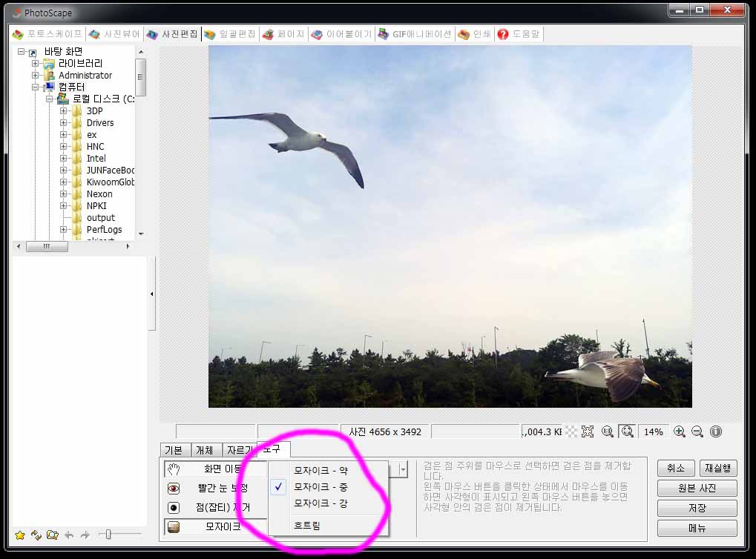Open the 이어붙이기 combine tab
This screenshot has height=559, width=756.
tap(341, 34)
